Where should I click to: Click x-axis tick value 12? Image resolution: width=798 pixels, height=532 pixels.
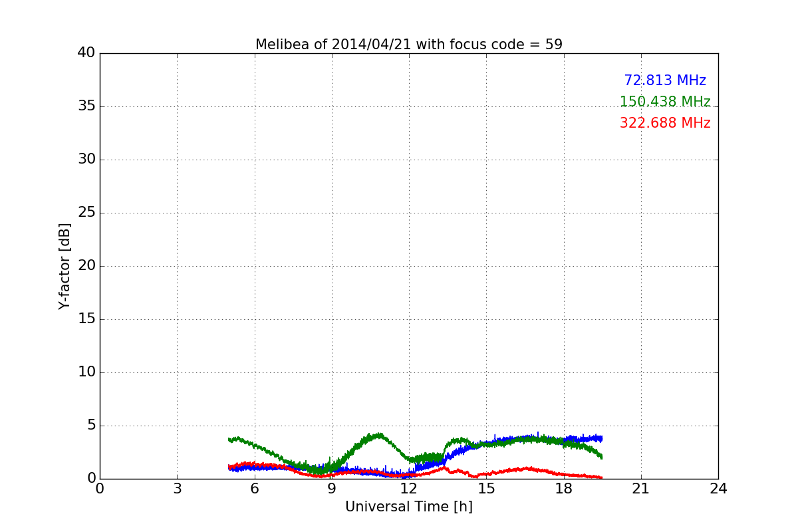(x=409, y=489)
